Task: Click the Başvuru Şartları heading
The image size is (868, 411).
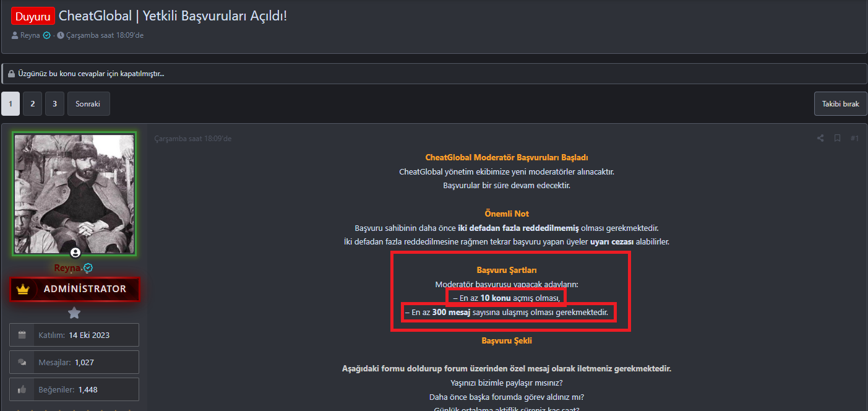Action: (507, 270)
